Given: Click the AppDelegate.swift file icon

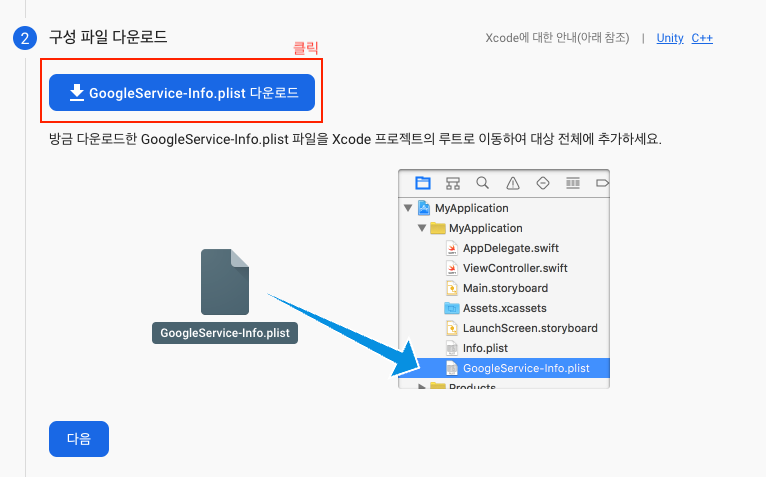Looking at the screenshot, I should [x=452, y=248].
